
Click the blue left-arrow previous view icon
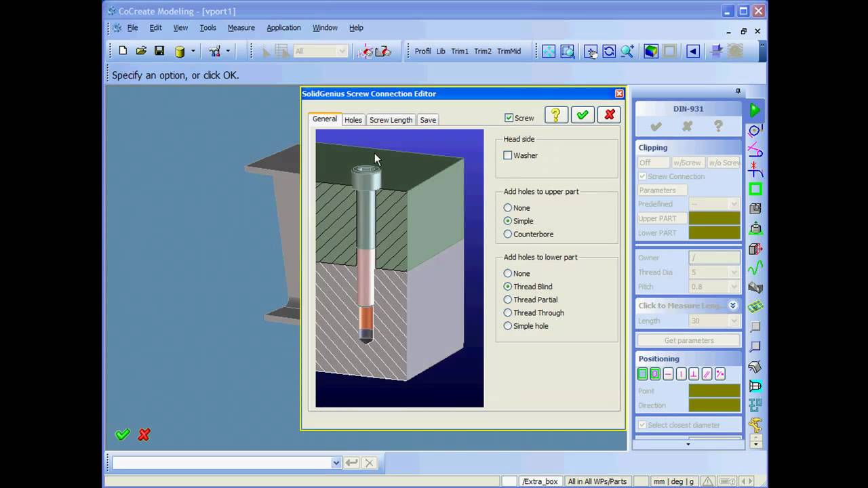pos(692,52)
